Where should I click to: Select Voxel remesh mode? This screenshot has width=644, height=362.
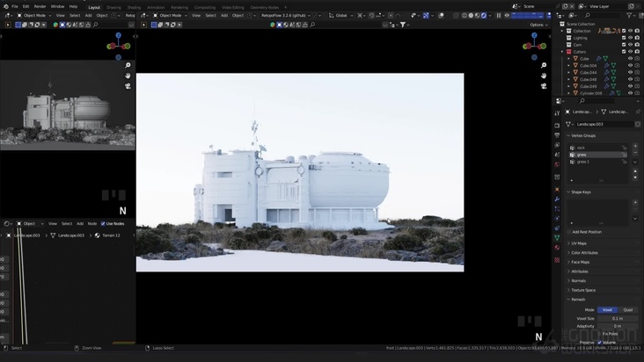pos(607,310)
